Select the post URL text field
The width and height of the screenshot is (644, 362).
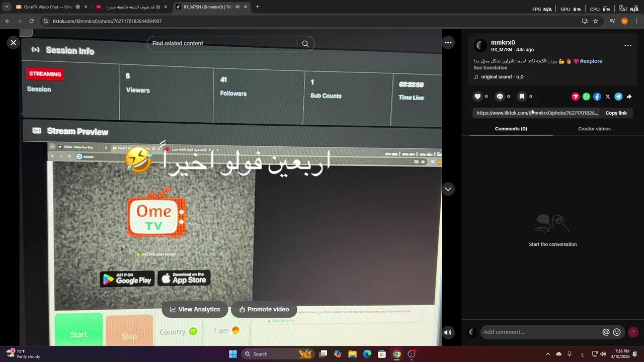[x=537, y=113]
